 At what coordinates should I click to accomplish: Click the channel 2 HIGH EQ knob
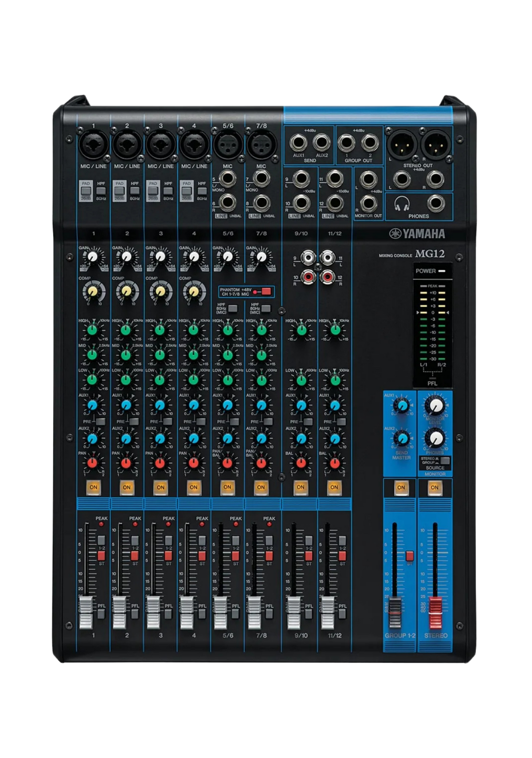[x=126, y=330]
